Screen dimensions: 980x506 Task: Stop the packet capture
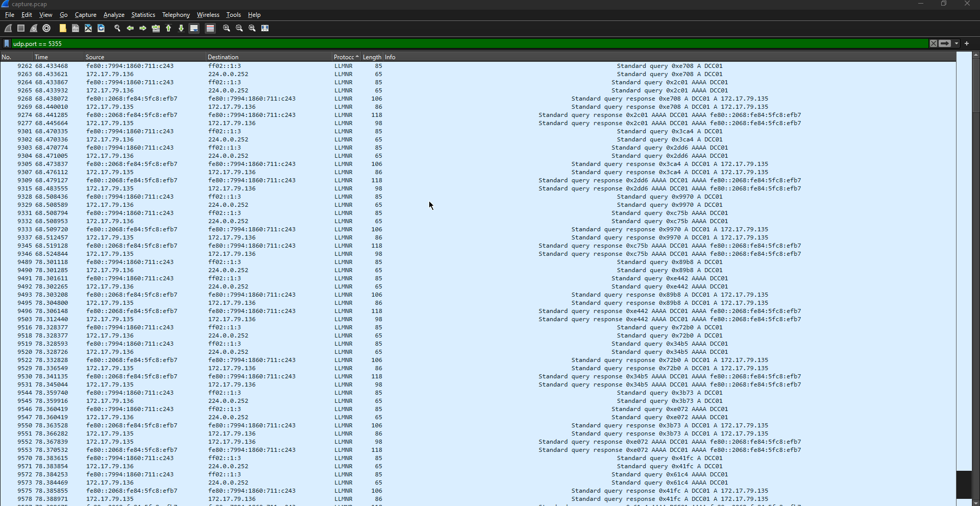click(21, 29)
